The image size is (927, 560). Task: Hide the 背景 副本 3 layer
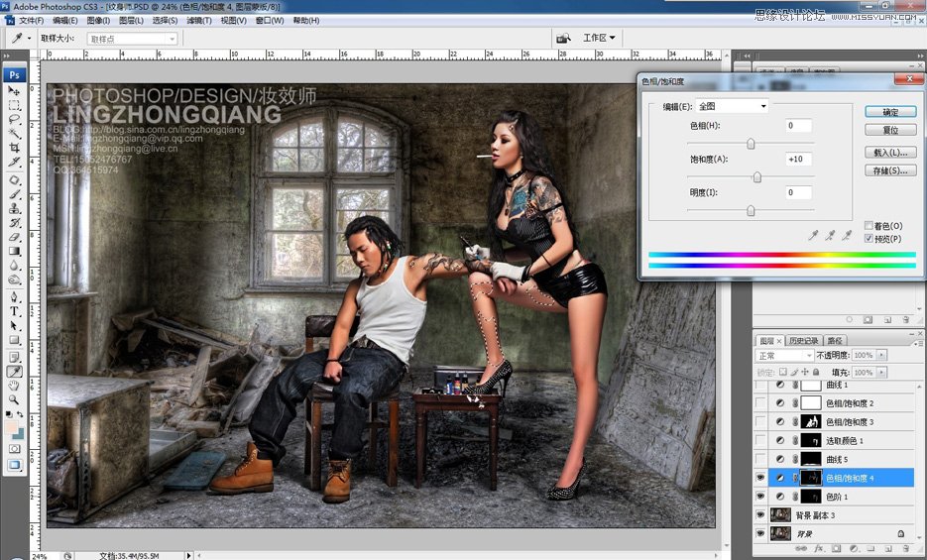tap(761, 515)
